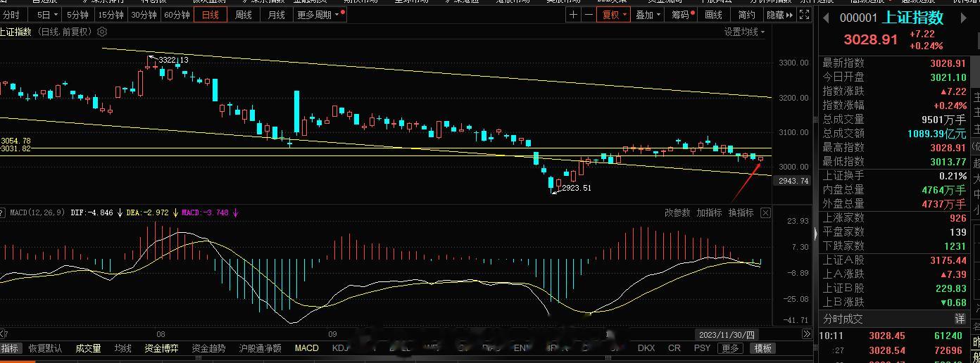Click the 更多 indicators button
980x363 pixels.
pos(731,348)
